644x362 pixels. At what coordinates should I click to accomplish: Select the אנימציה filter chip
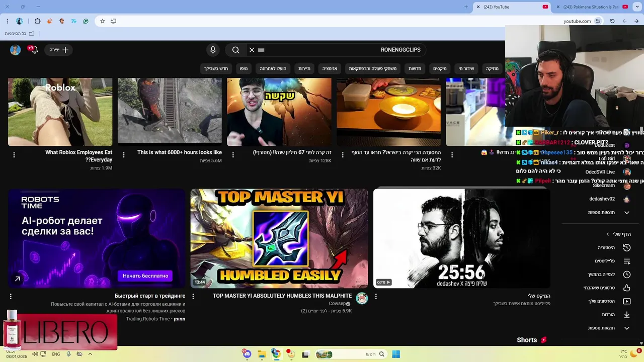[x=330, y=68]
